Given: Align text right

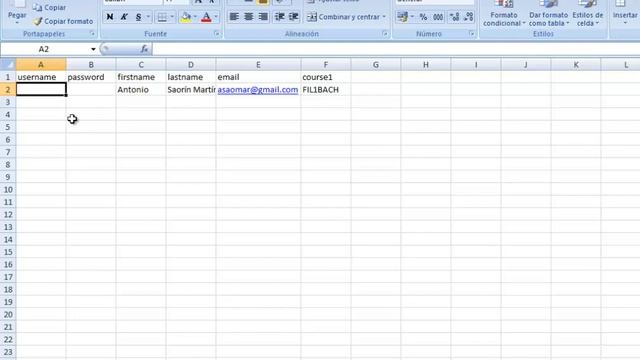Looking at the screenshot, I should pyautogui.click(x=263, y=17).
